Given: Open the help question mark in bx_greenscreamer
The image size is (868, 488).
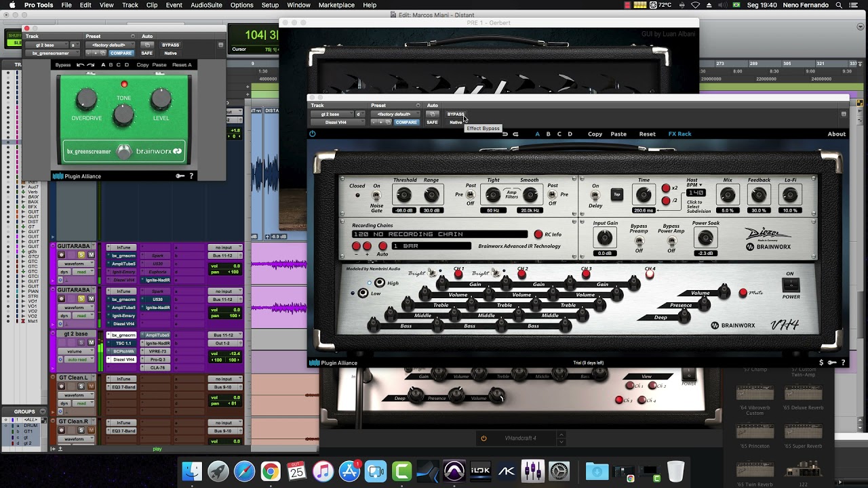Looking at the screenshot, I should [191, 176].
